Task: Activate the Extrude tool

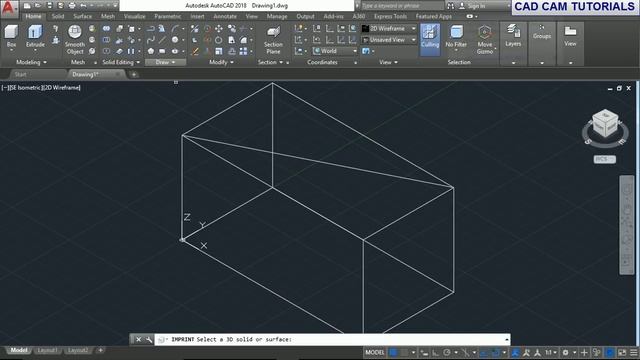Action: coord(35,36)
